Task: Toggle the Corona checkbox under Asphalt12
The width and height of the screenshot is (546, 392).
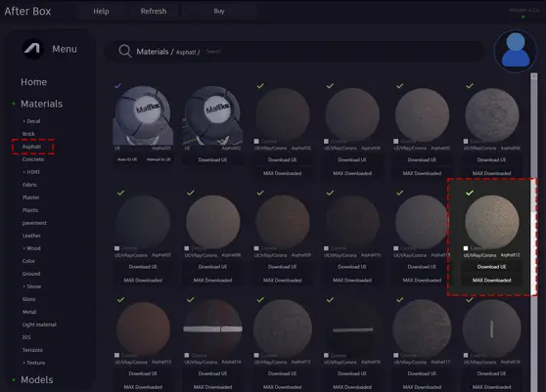Action: (466, 248)
